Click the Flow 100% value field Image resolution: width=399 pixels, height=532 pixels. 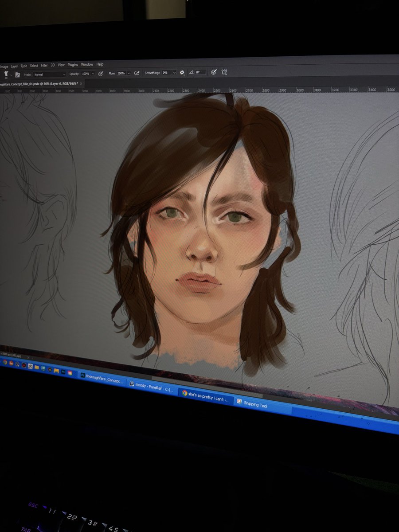click(x=121, y=73)
